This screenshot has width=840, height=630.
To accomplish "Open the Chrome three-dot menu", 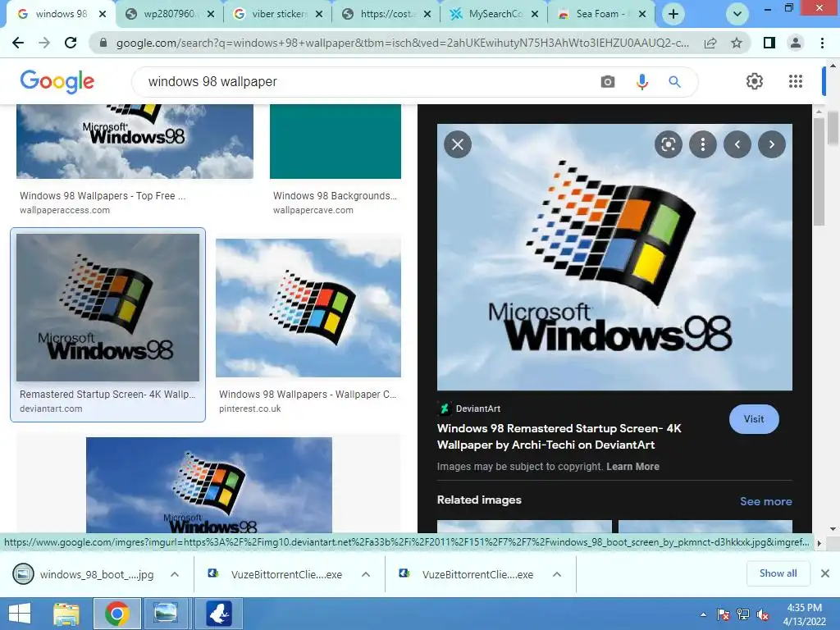I will pyautogui.click(x=822, y=43).
